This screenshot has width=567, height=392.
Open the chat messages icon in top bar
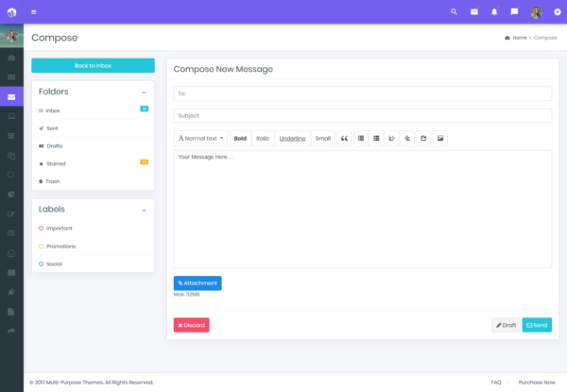(514, 12)
